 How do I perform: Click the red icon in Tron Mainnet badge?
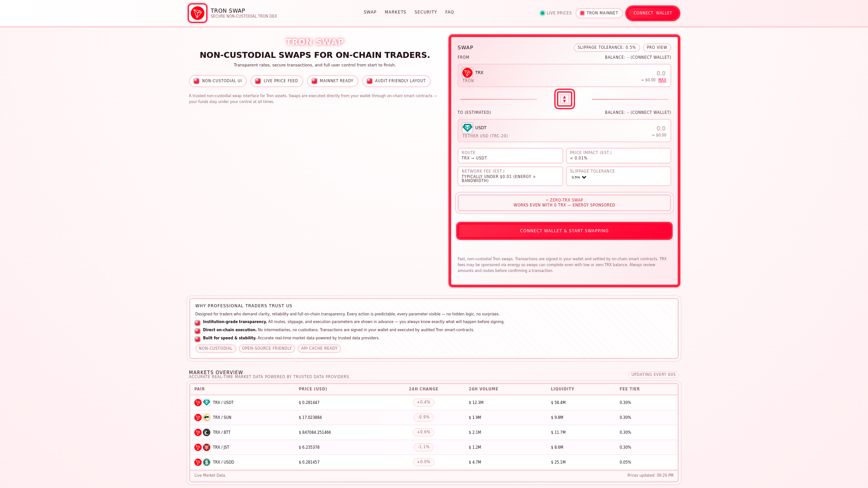582,13
